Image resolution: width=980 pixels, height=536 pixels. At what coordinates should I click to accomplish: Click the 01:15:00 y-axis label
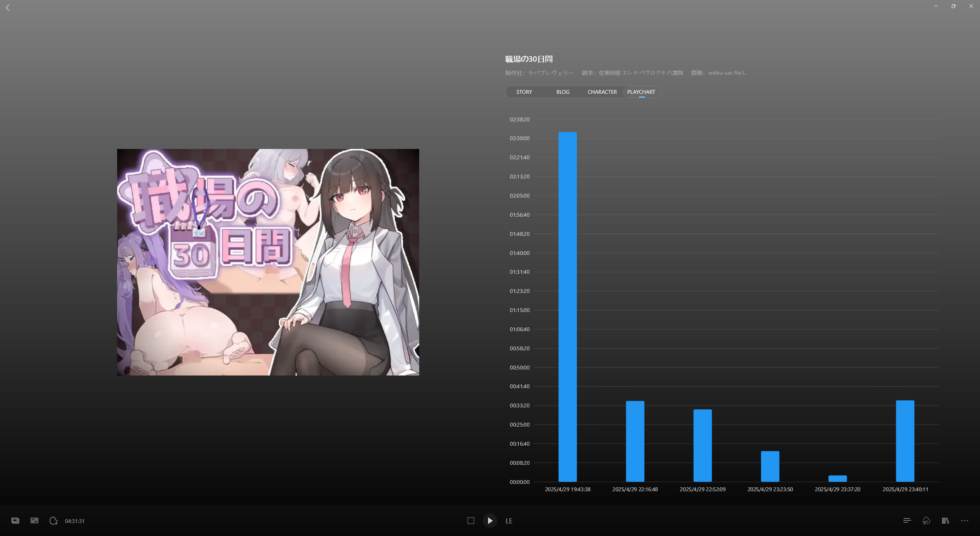point(519,310)
